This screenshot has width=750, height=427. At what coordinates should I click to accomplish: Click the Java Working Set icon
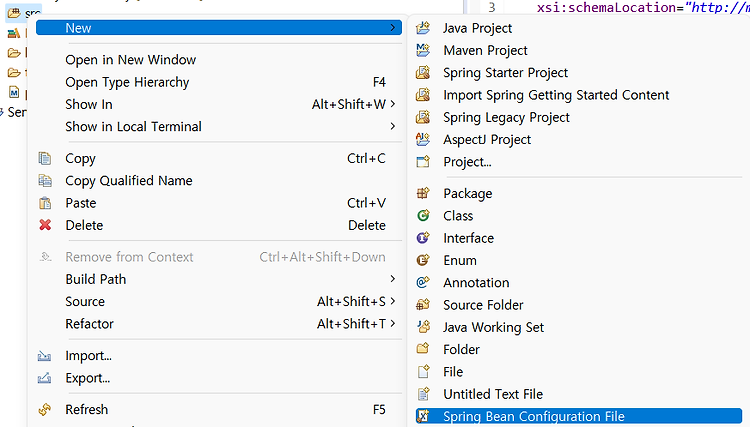(423, 327)
